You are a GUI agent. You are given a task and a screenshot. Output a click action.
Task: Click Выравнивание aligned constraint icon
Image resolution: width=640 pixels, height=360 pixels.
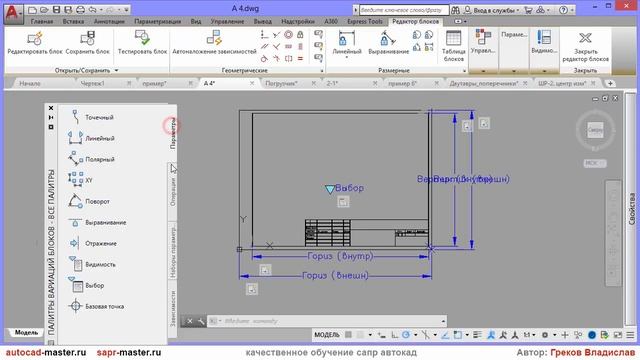coord(388,39)
